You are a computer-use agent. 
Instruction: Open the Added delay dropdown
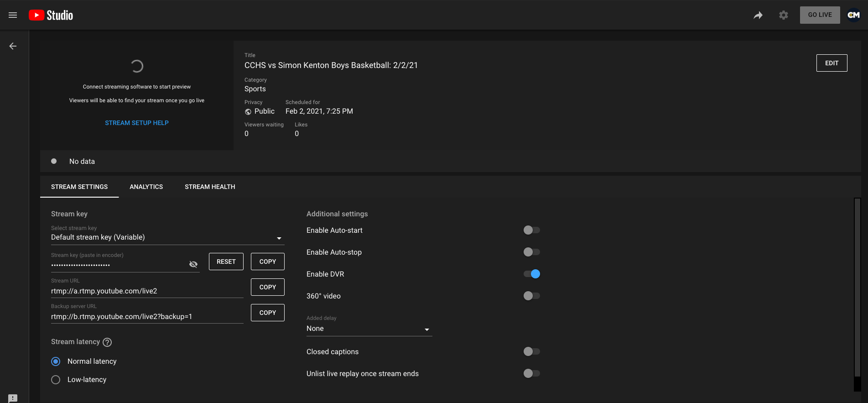(369, 329)
